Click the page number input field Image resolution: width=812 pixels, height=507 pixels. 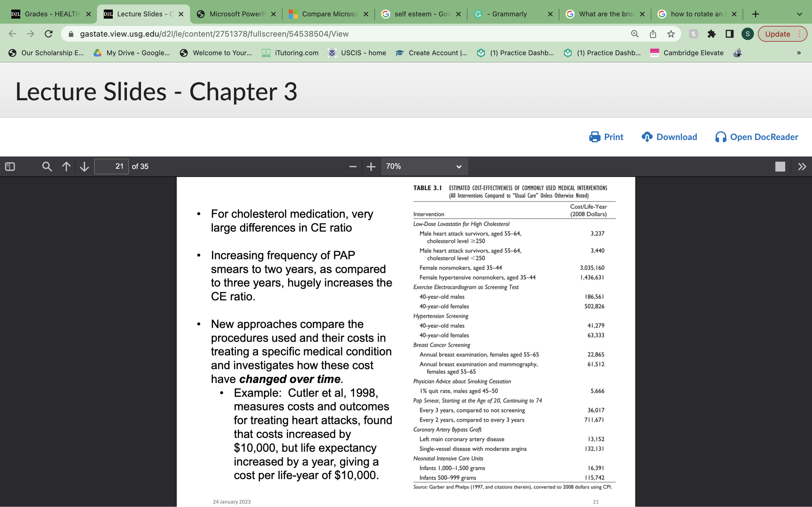click(111, 166)
